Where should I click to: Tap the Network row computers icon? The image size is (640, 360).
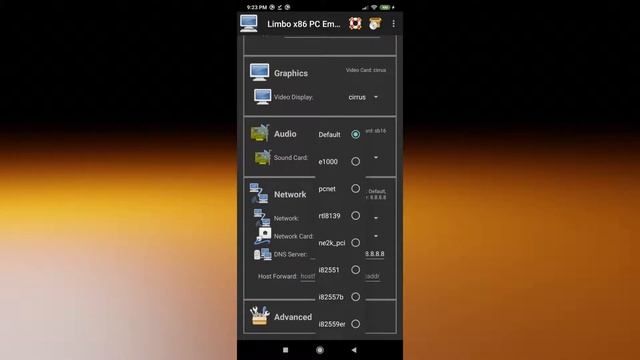pos(262,218)
